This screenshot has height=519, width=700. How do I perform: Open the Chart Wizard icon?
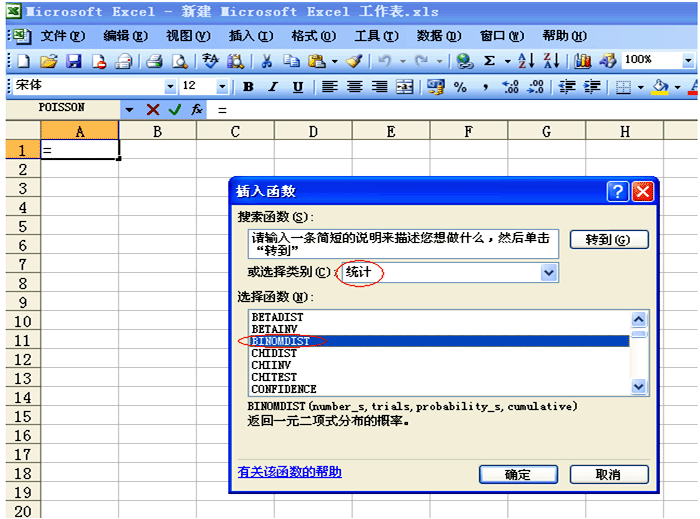point(583,61)
